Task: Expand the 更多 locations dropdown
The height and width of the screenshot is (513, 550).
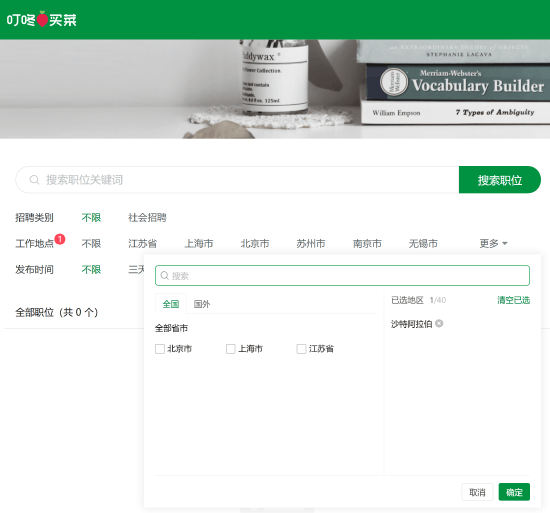Action: (x=493, y=243)
